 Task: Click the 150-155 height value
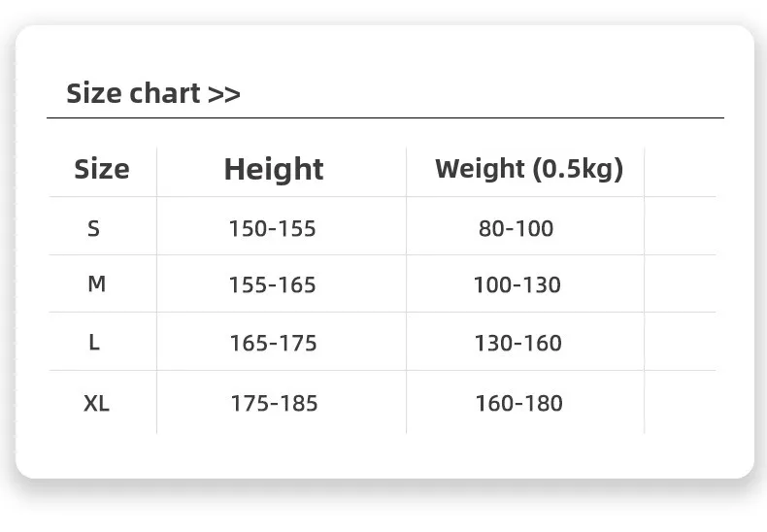pyautogui.click(x=272, y=229)
